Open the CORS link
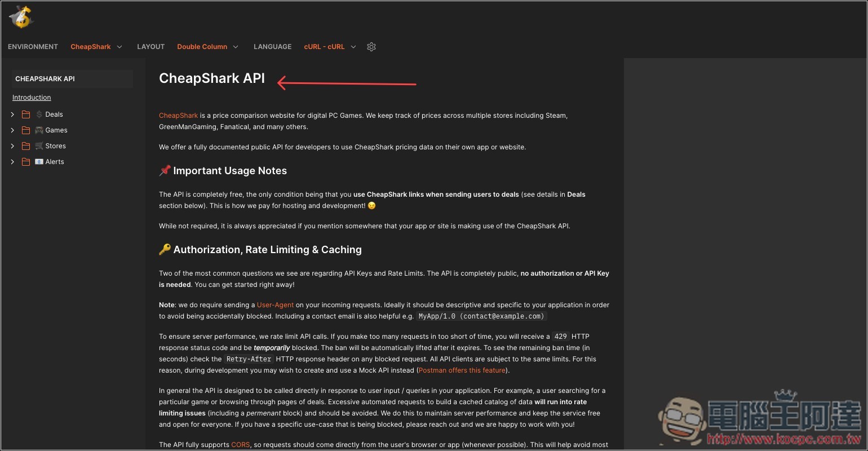The height and width of the screenshot is (451, 868). (240, 445)
